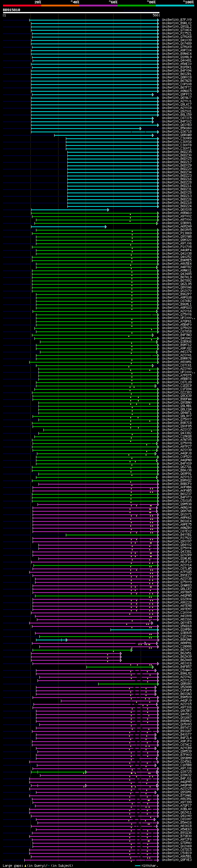Screen dimensions: 197x868
Task: Select hit UniRef100_A9XAM1
Action: tap(177, 362)
